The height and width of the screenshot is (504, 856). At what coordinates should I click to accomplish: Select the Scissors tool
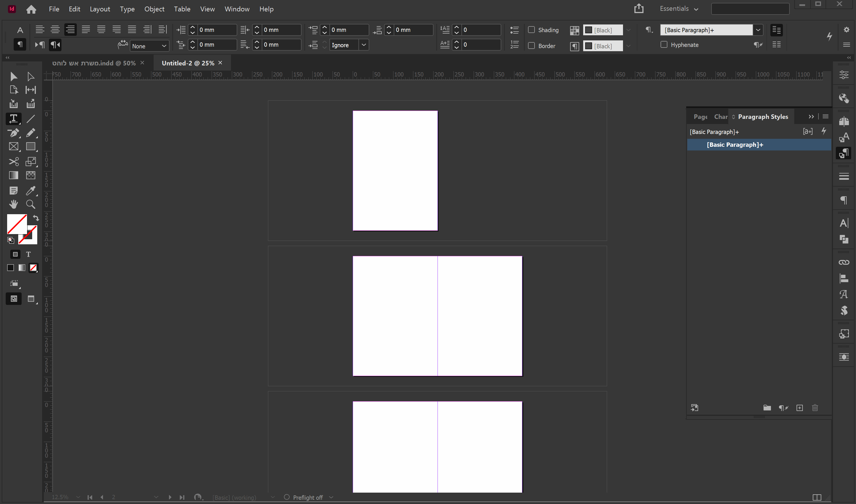13,161
